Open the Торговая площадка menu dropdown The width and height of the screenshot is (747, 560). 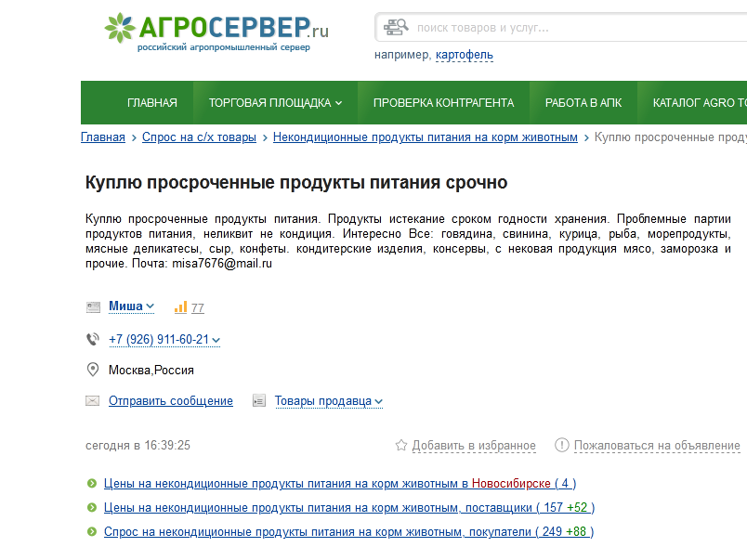tap(275, 103)
